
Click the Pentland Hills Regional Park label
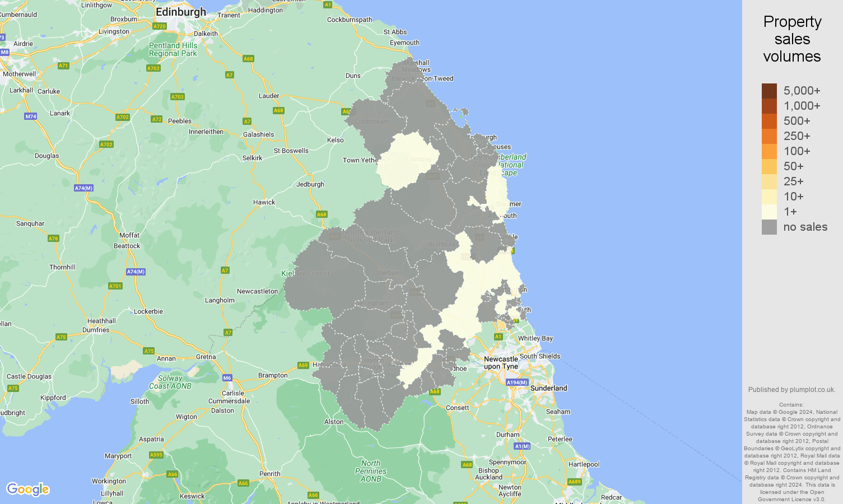[173, 49]
